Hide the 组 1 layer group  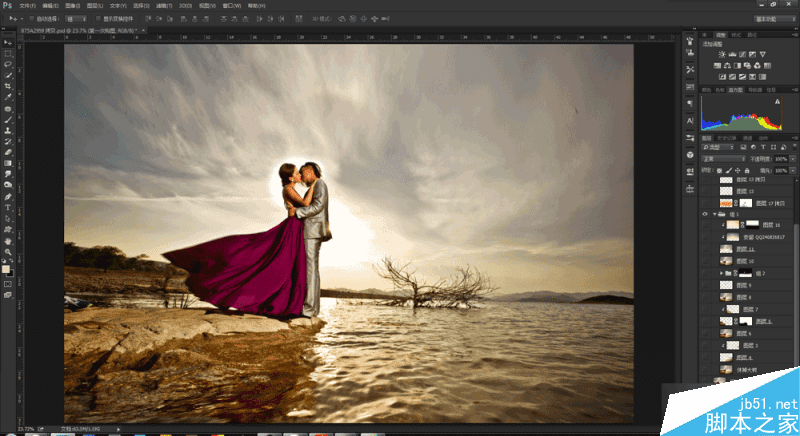point(706,213)
